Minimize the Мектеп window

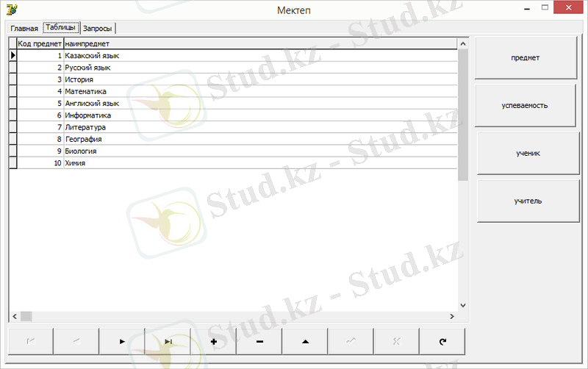(x=527, y=8)
